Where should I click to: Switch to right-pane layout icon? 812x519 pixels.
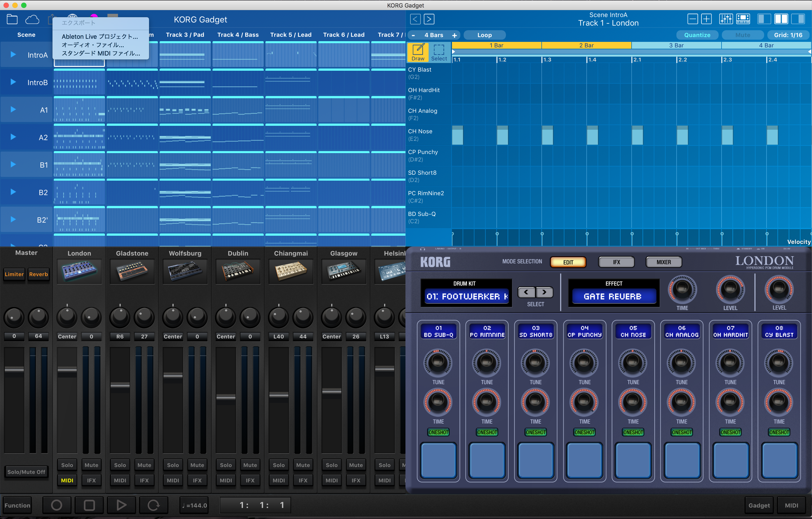(798, 19)
